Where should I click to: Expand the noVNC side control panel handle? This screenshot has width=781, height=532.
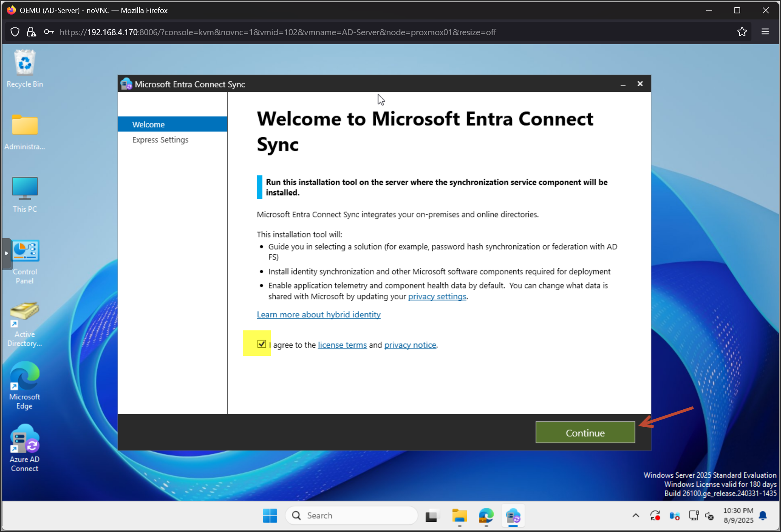(x=6, y=253)
